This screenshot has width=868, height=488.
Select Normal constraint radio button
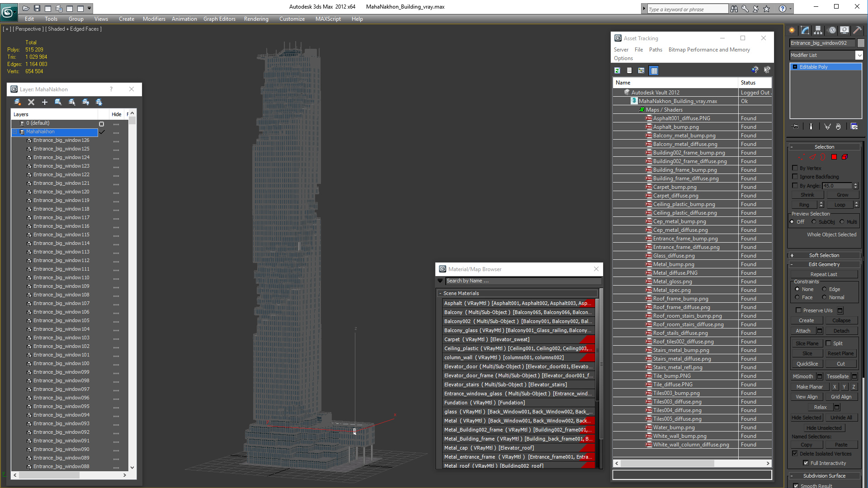tap(824, 297)
